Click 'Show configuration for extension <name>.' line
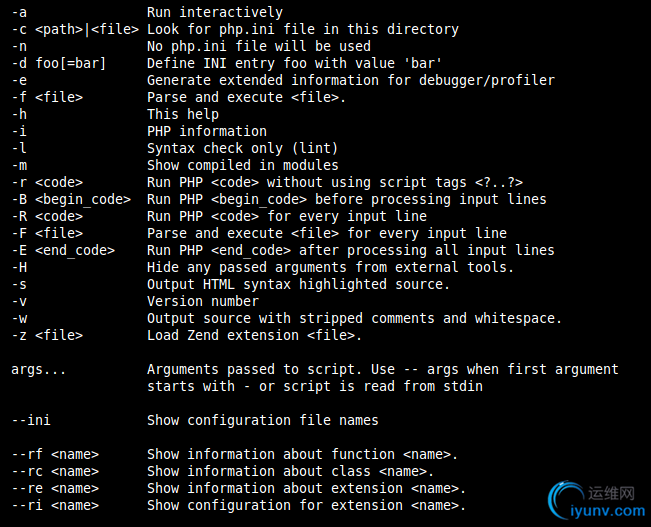 [x=306, y=505]
